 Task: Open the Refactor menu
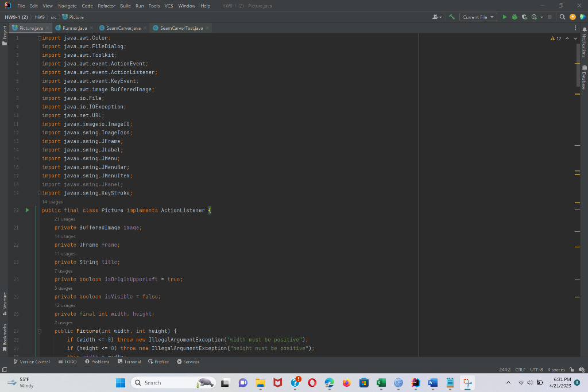click(x=106, y=6)
